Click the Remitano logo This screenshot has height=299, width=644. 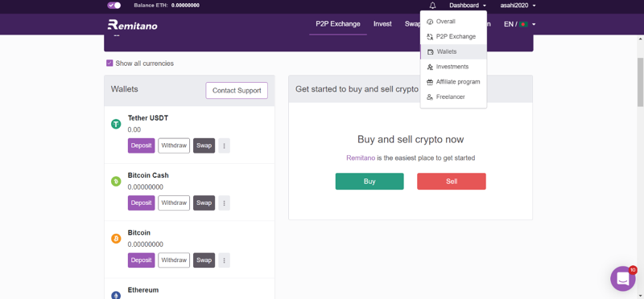[x=132, y=25]
